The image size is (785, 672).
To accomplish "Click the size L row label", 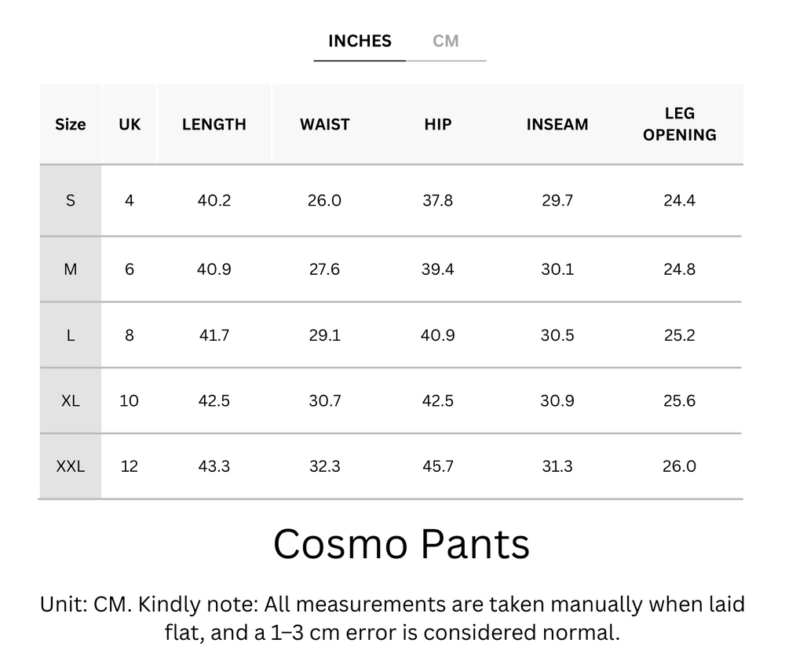I will pyautogui.click(x=70, y=334).
